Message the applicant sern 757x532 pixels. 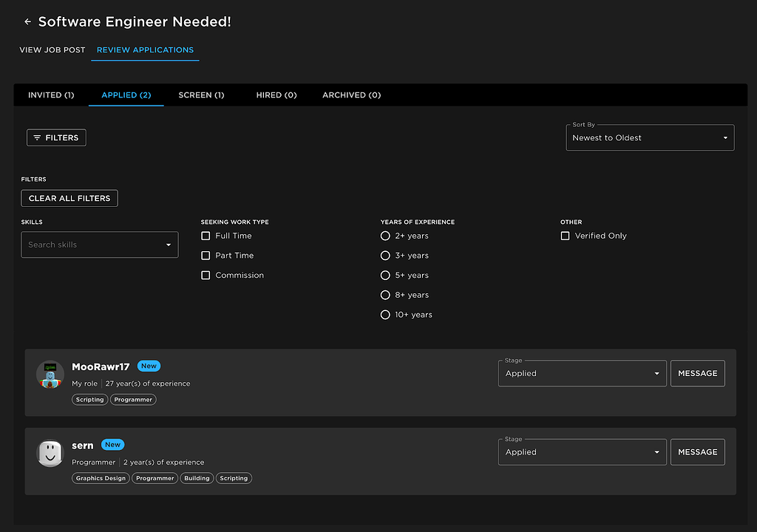697,452
